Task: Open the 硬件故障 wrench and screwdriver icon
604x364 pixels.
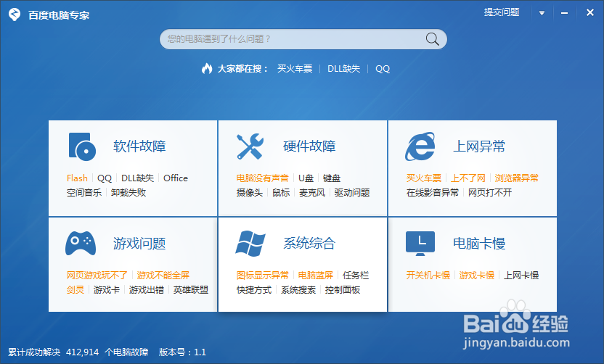Action: pyautogui.click(x=250, y=146)
